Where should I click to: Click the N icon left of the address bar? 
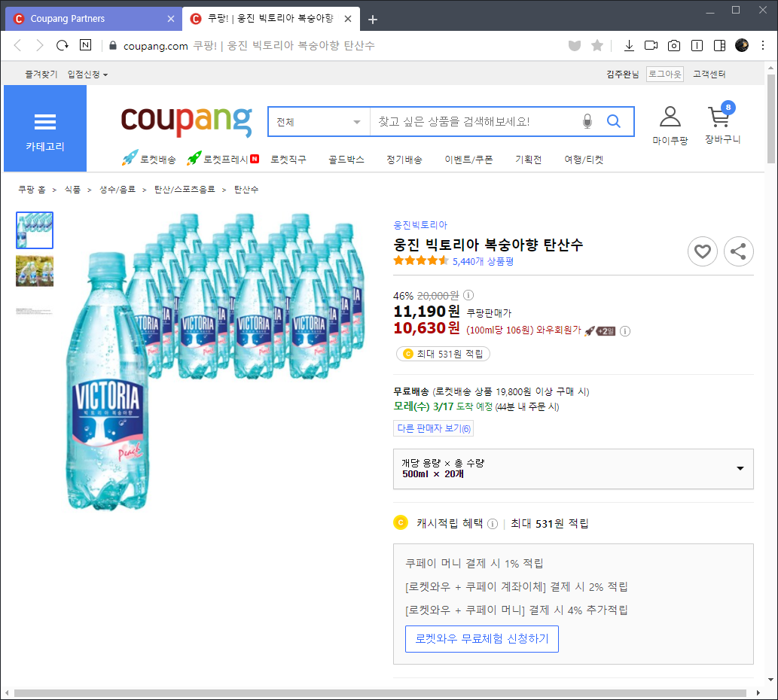click(85, 45)
